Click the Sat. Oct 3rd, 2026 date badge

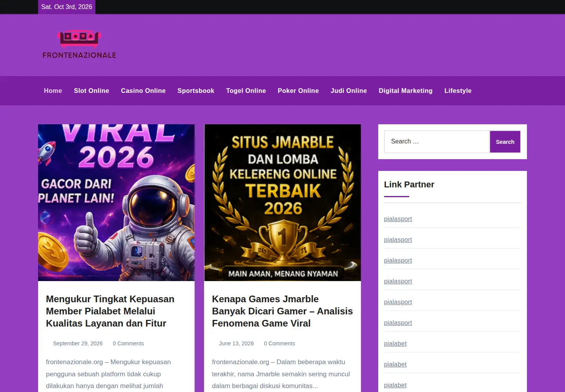67,7
